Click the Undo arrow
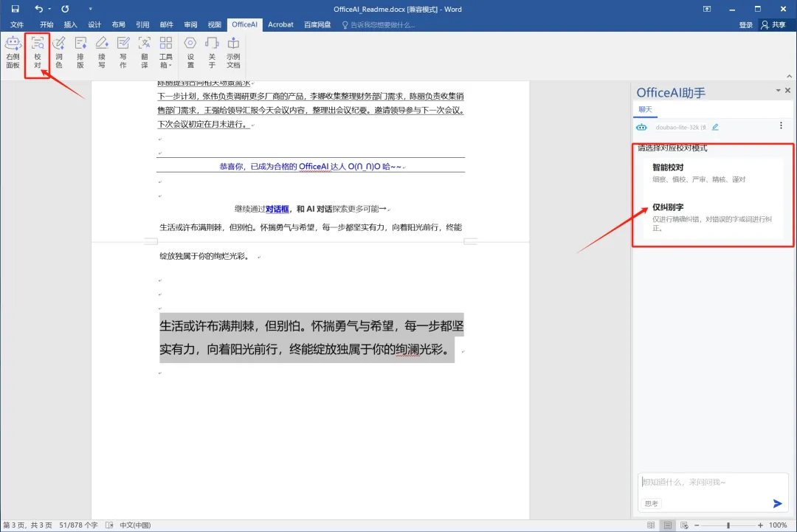The image size is (797, 532). click(x=38, y=9)
